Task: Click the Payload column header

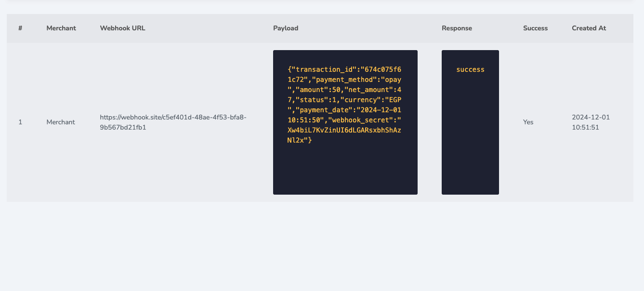Action: [x=286, y=28]
